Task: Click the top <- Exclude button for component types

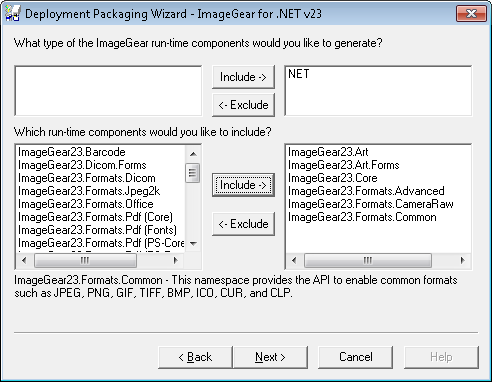Action: pyautogui.click(x=243, y=105)
